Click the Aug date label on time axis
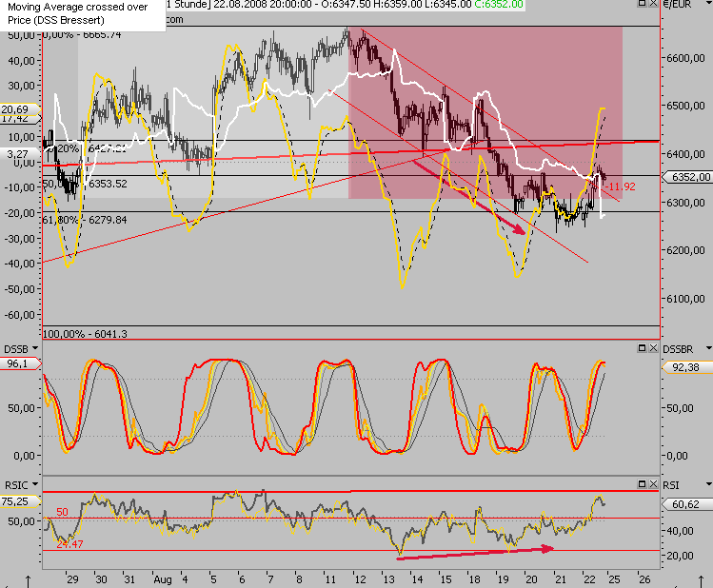 [161, 577]
